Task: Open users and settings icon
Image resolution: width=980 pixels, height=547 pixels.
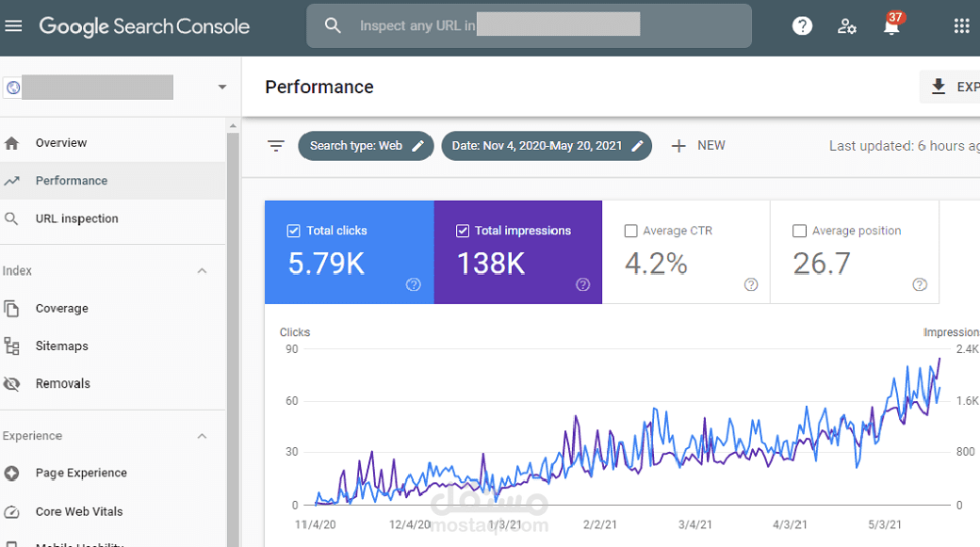Action: click(x=847, y=25)
